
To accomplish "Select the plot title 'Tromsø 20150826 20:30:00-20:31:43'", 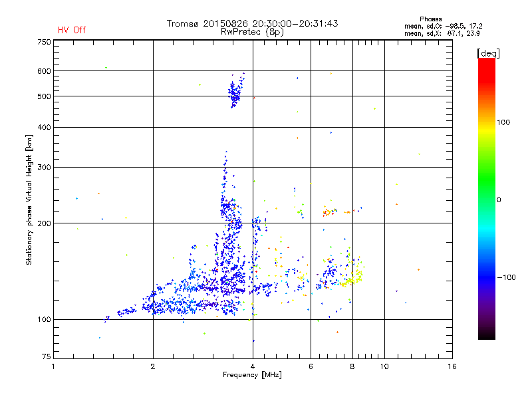I will [252, 23].
